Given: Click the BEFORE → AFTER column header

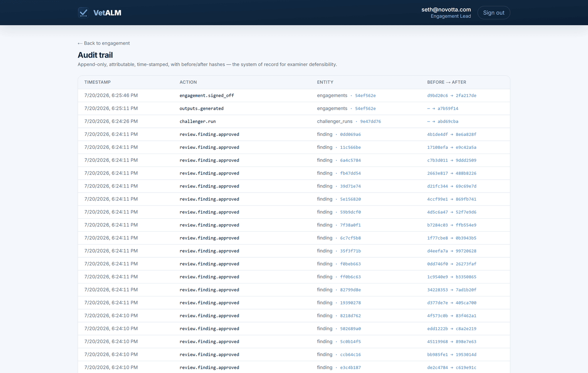Looking at the screenshot, I should [x=446, y=82].
